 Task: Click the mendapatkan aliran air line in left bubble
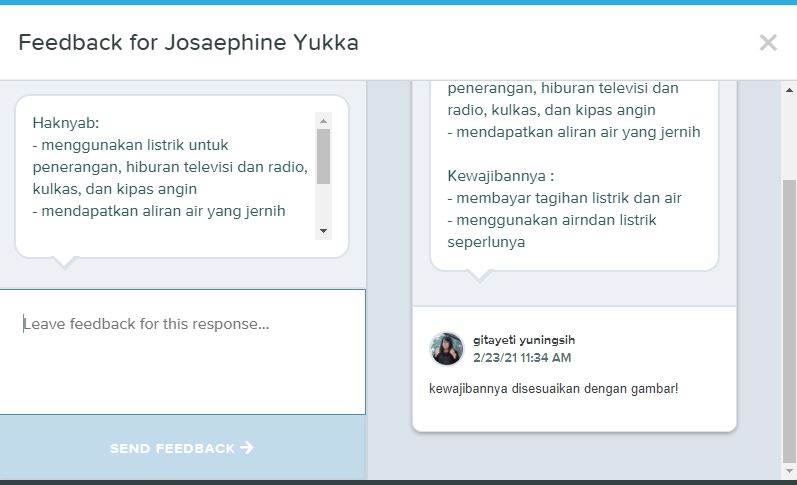coord(159,211)
